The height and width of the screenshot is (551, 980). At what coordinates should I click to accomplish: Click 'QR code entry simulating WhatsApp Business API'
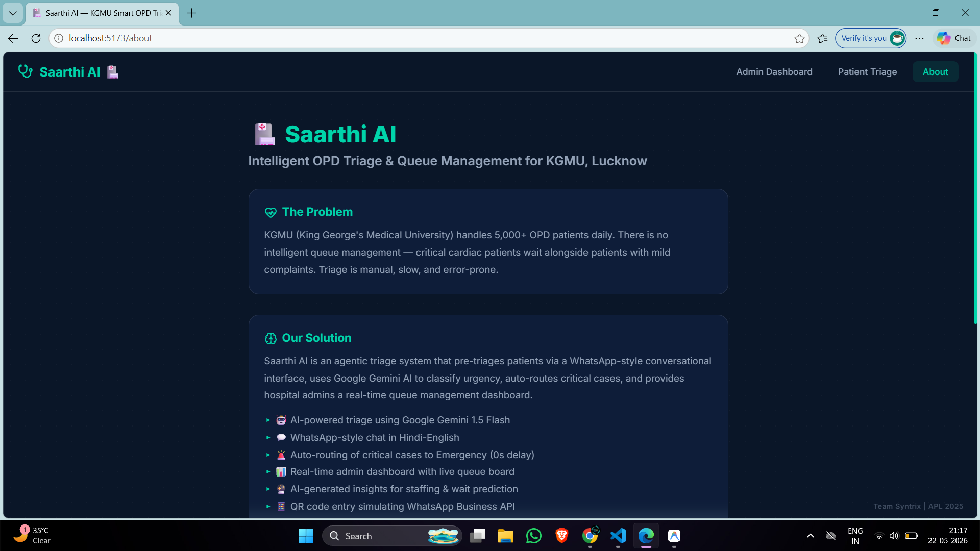[x=403, y=506]
